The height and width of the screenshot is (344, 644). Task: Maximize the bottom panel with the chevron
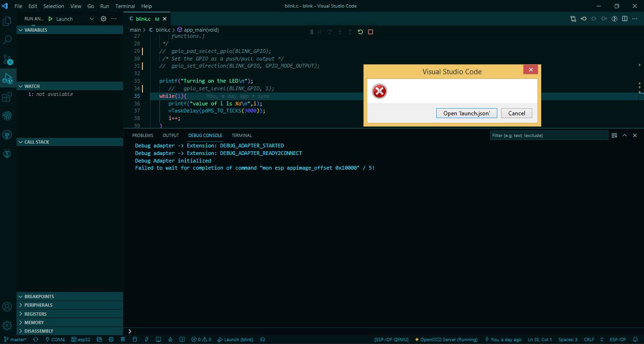tap(624, 135)
